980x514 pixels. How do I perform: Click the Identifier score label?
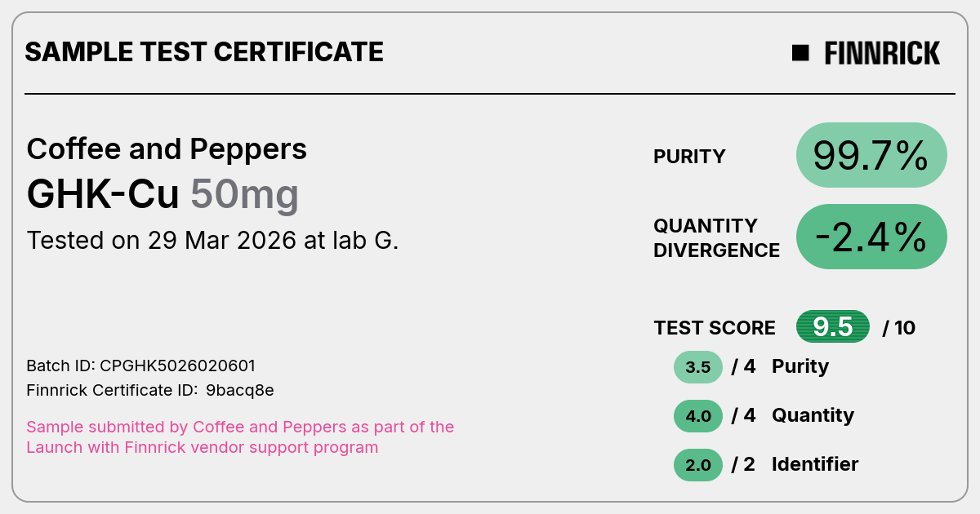(x=815, y=464)
